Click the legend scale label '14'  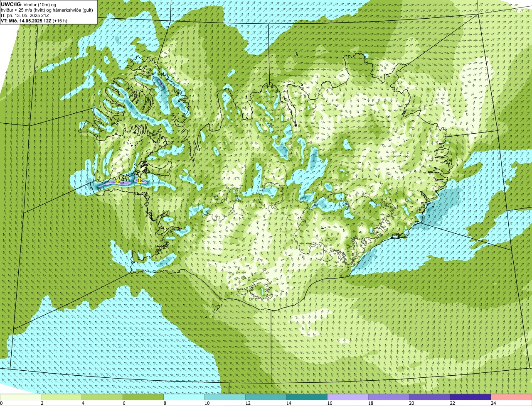click(x=289, y=403)
